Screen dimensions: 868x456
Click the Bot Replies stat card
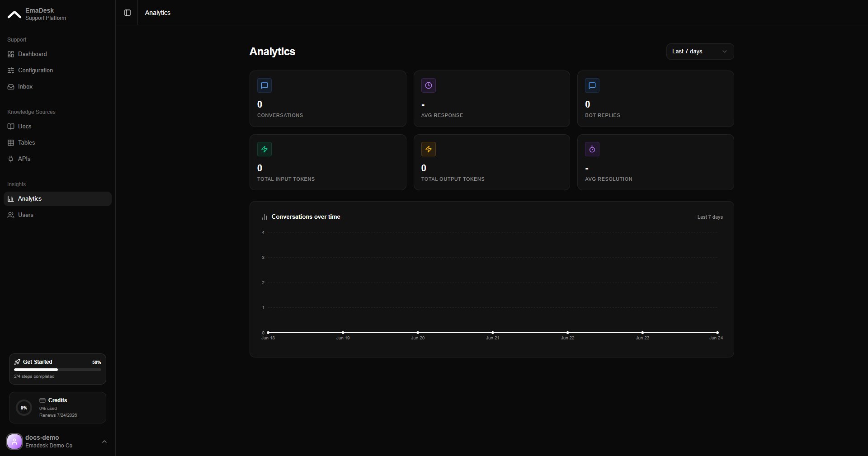point(656,99)
